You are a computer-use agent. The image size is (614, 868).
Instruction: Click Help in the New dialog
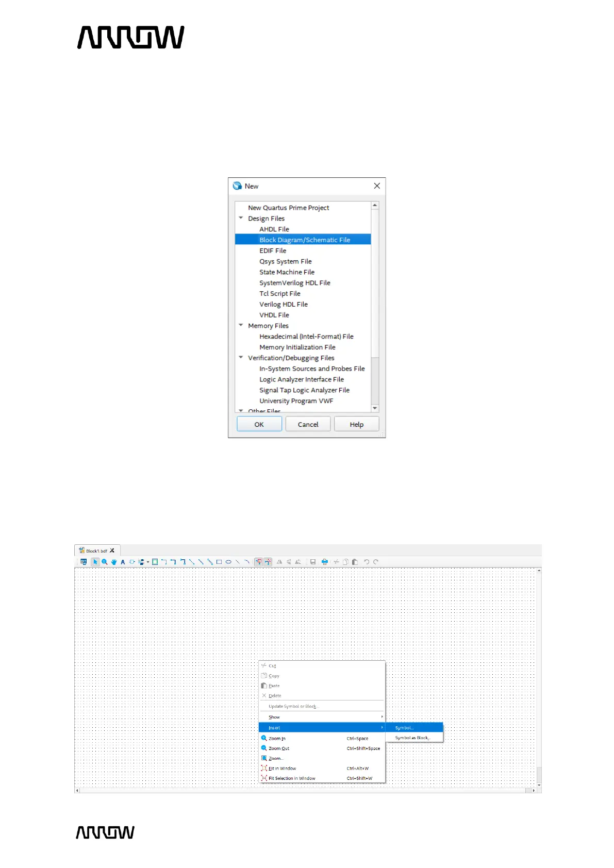point(357,424)
